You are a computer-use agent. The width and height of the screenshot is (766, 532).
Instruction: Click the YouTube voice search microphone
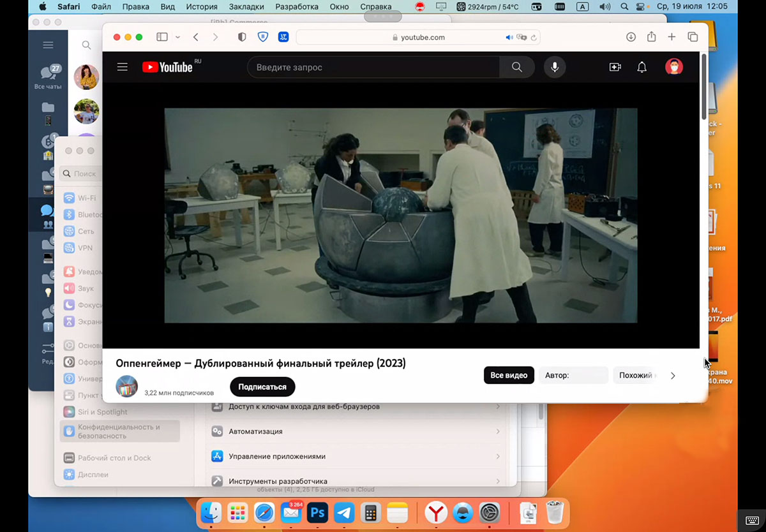pos(555,67)
